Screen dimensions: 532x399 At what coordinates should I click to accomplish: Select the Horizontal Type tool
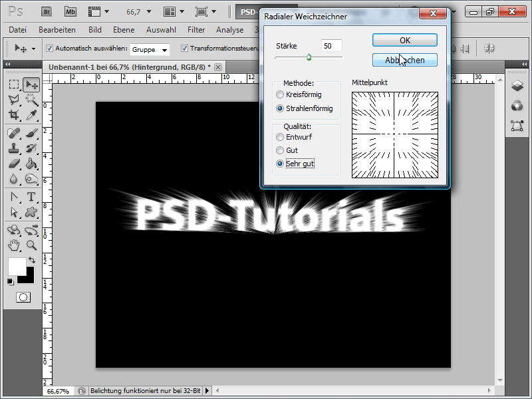point(31,197)
